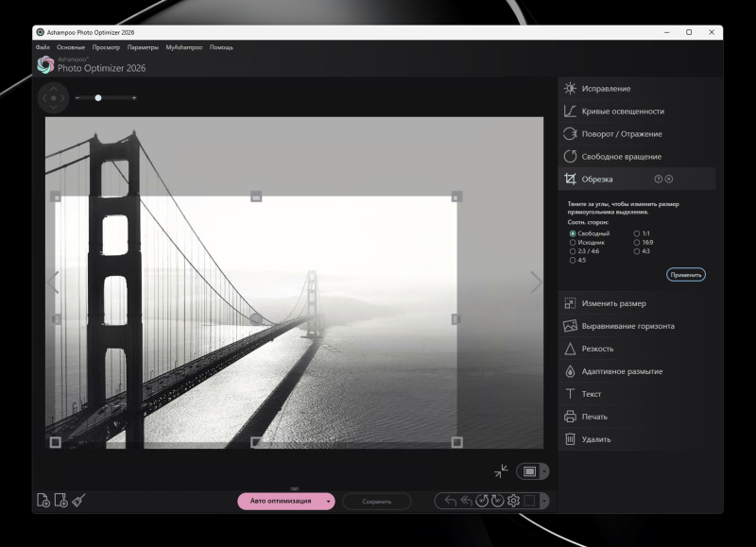The height and width of the screenshot is (547, 756).
Task: Expand Авто оптимизация dropdown arrow
Action: point(328,502)
